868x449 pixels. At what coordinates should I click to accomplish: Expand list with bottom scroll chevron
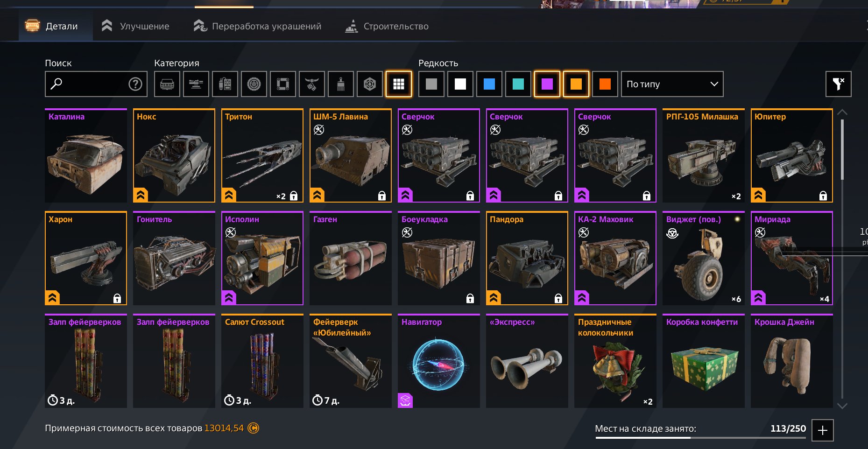click(842, 406)
